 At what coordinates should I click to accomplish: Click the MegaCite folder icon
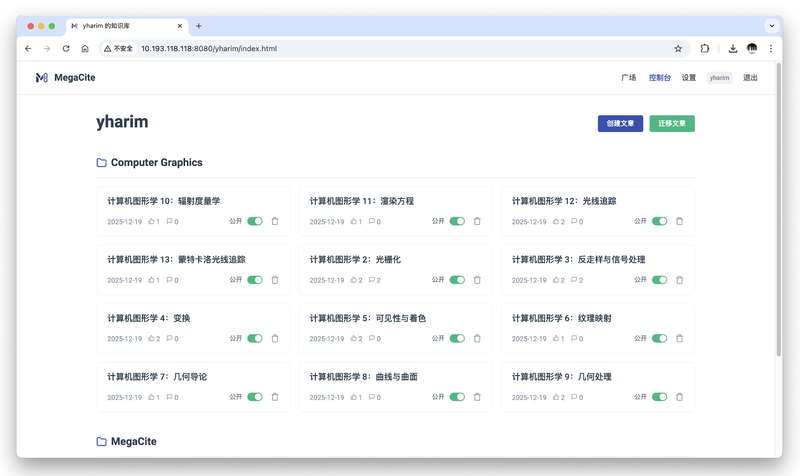tap(102, 441)
